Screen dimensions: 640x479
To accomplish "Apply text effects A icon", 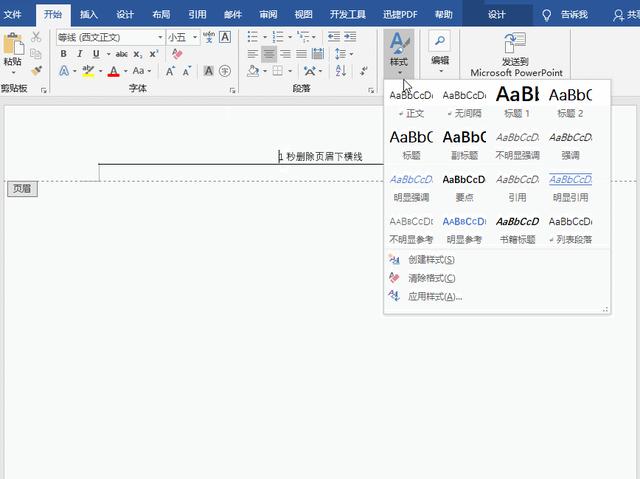I will pos(64,71).
